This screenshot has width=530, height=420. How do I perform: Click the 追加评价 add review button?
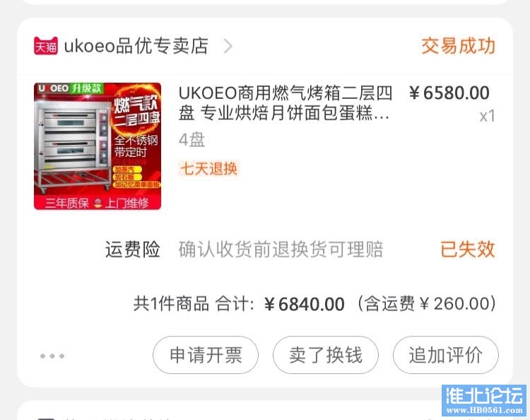coord(445,355)
